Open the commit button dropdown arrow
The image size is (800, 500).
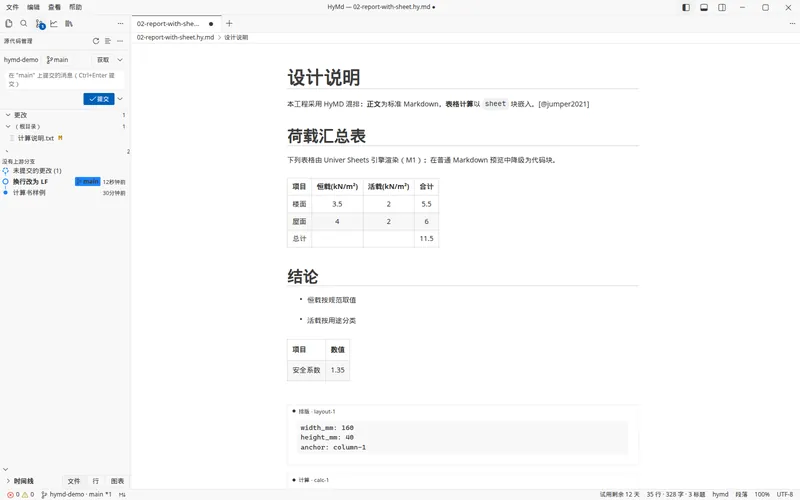(x=120, y=99)
